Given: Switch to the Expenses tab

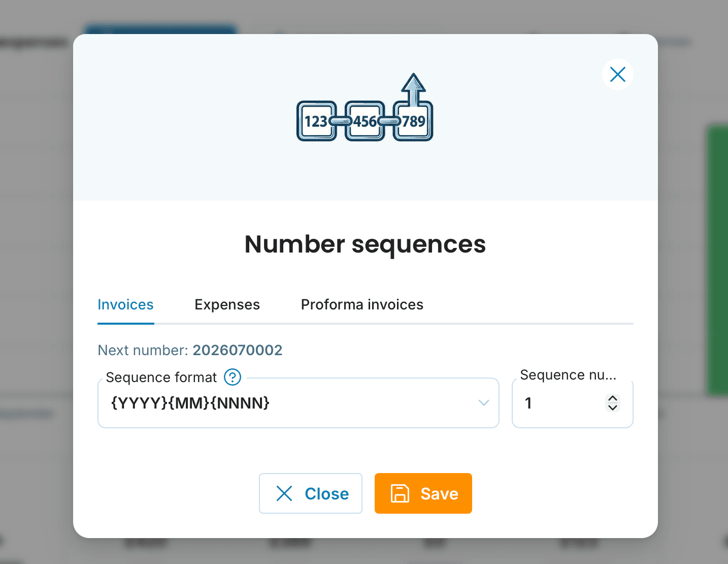Looking at the screenshot, I should click(x=227, y=305).
